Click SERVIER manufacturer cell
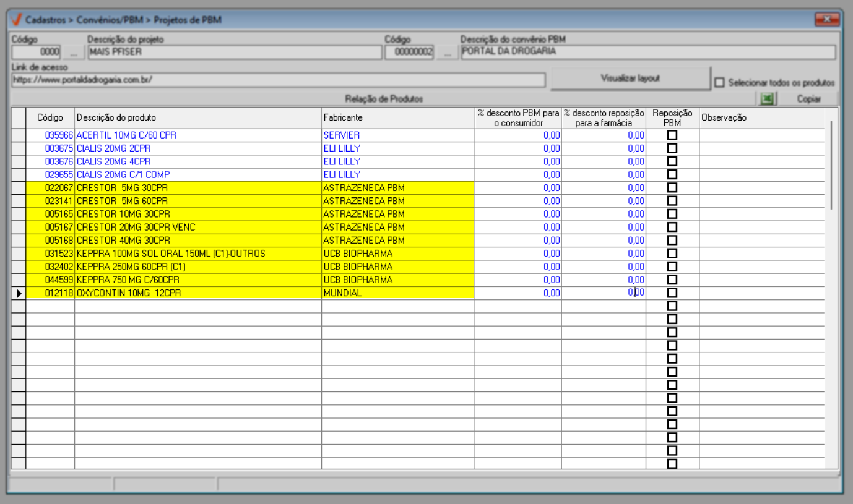Viewport: 853px width, 504px height. click(398, 135)
